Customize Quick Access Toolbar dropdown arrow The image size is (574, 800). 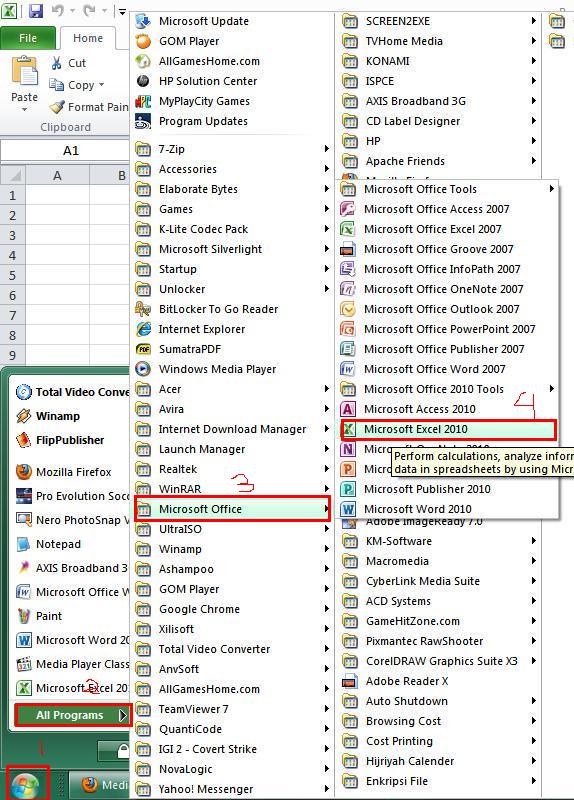click(122, 11)
